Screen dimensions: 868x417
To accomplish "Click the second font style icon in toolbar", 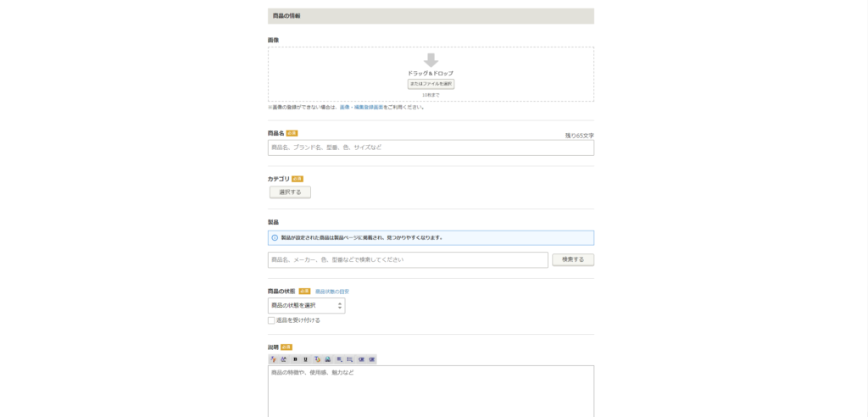I will point(284,359).
